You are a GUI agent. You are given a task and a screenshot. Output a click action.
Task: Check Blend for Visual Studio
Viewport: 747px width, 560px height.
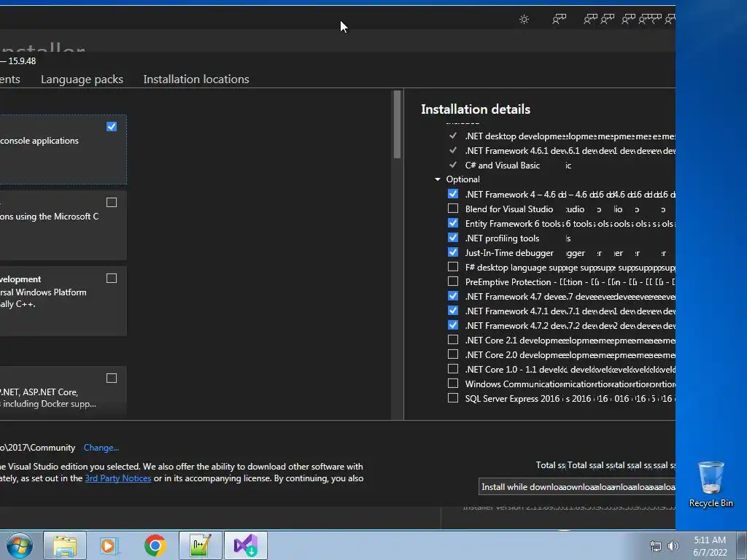coord(453,209)
